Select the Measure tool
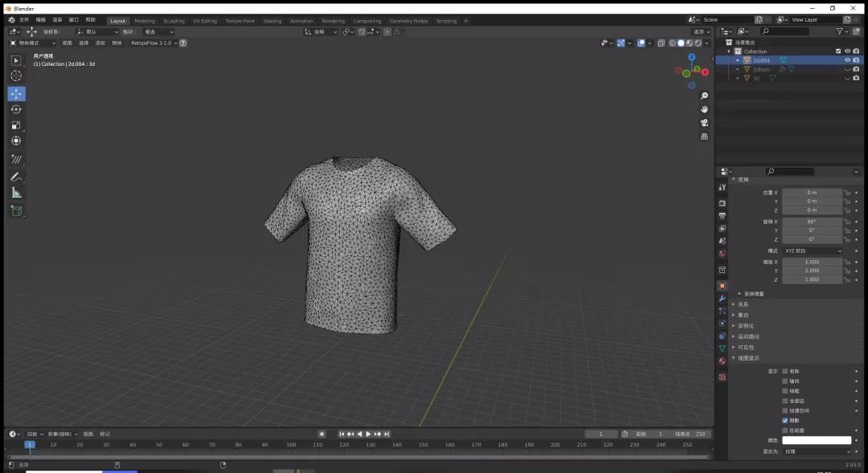 (16, 191)
